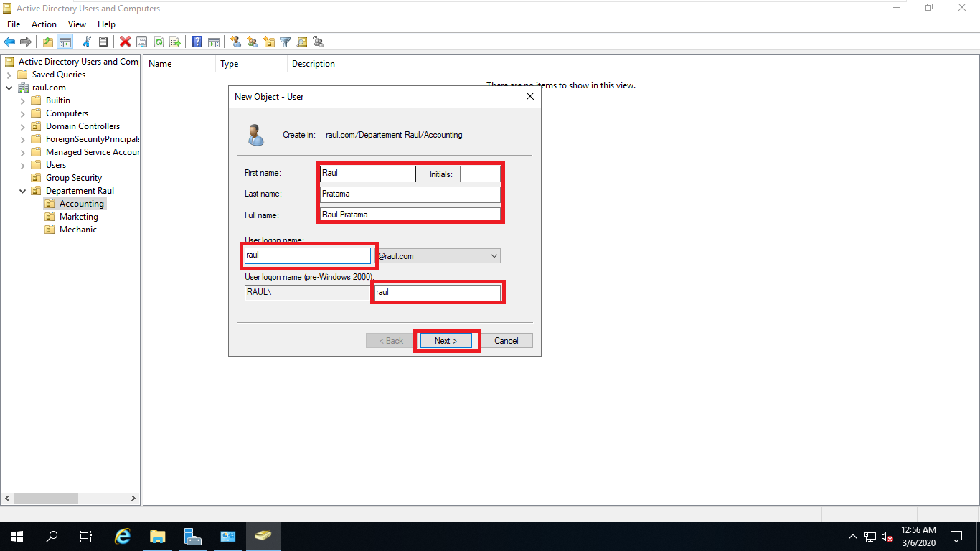
Task: Click the Create new user icon
Action: (x=235, y=42)
